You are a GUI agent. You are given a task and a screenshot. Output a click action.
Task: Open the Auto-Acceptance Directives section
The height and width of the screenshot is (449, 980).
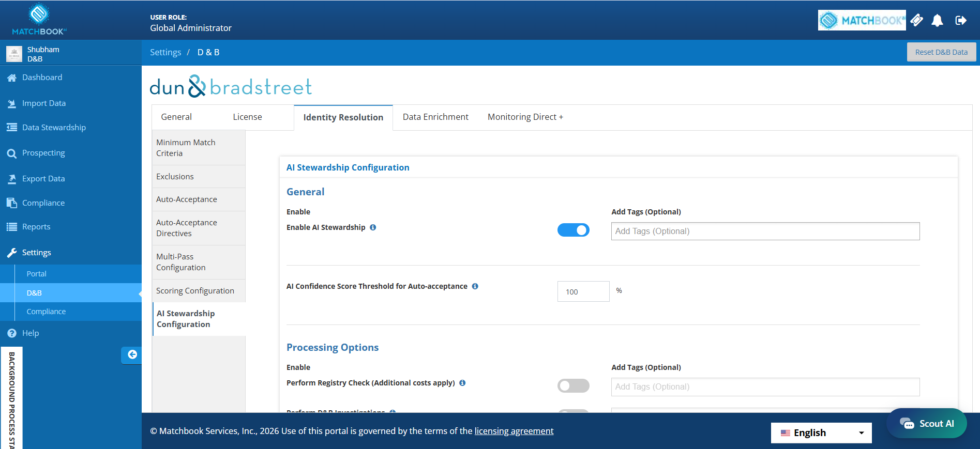(x=199, y=228)
